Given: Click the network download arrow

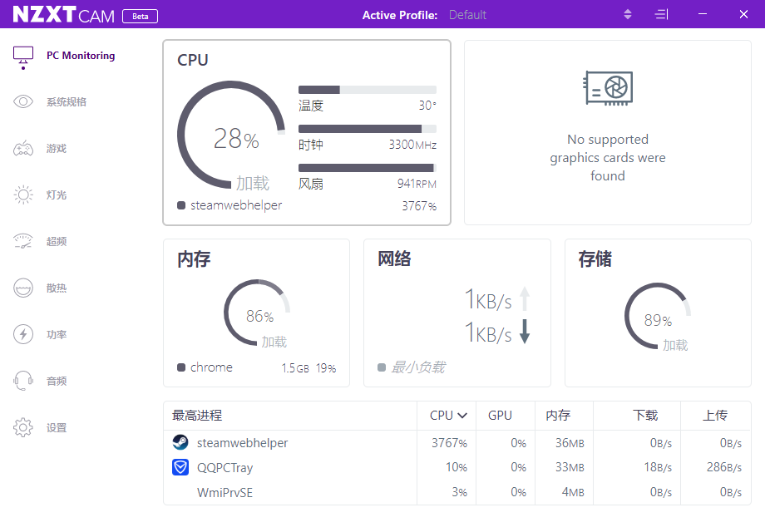Looking at the screenshot, I should 525,332.
